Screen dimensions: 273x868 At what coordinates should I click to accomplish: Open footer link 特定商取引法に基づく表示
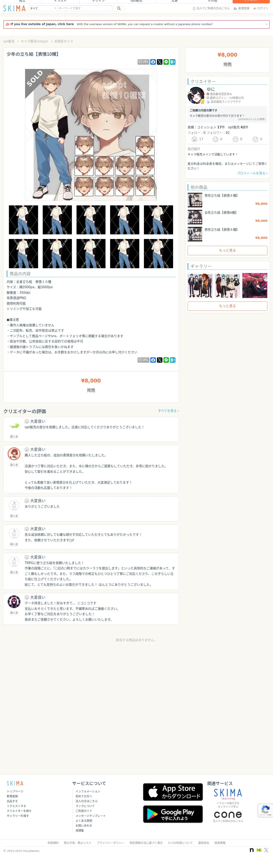click(x=146, y=843)
